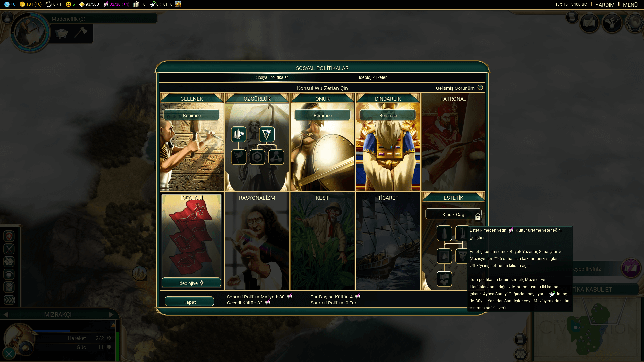Click the RASYONALİZM policy panel

click(257, 241)
